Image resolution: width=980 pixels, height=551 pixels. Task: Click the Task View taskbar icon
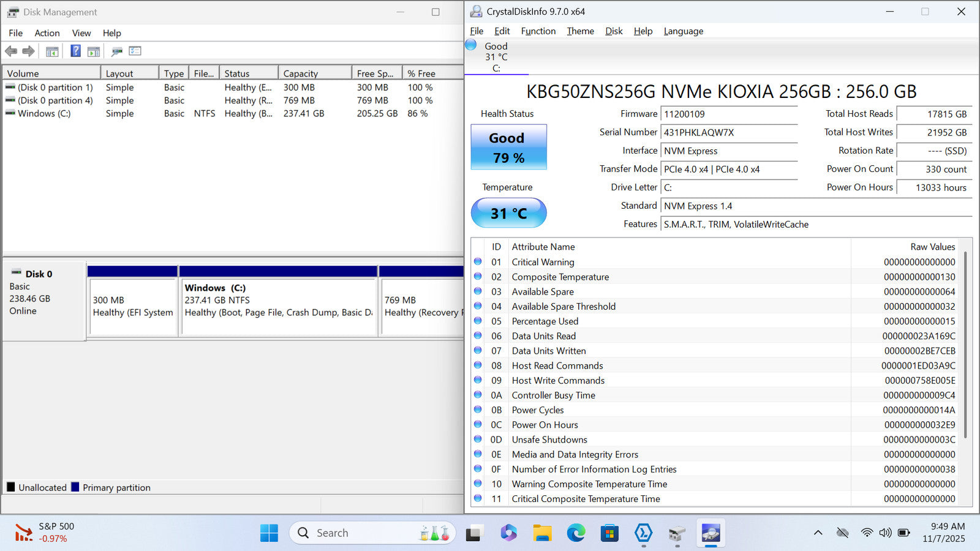click(x=473, y=533)
